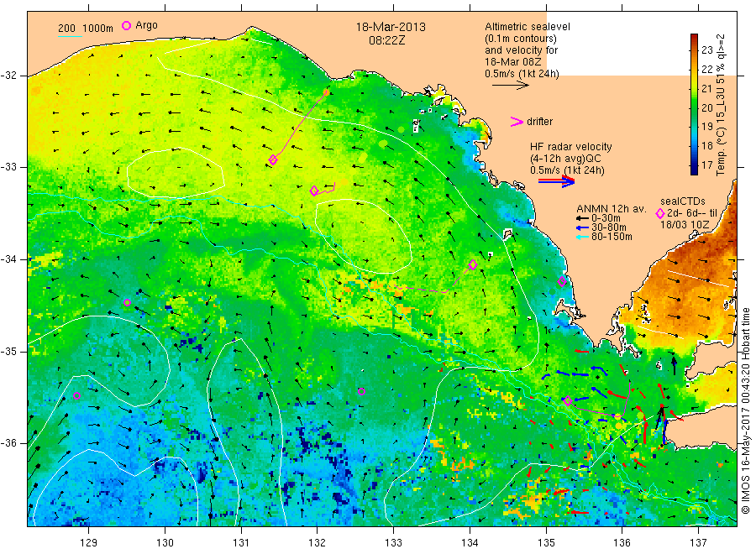Click the '(0.1m contours)' text
The image size is (756, 554).
(521, 39)
